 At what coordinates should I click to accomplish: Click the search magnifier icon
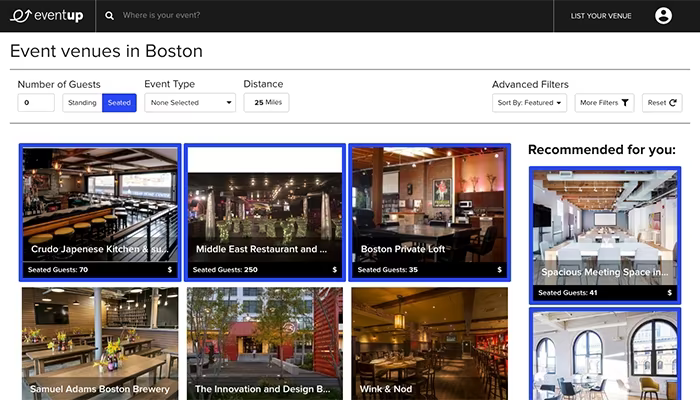[109, 16]
